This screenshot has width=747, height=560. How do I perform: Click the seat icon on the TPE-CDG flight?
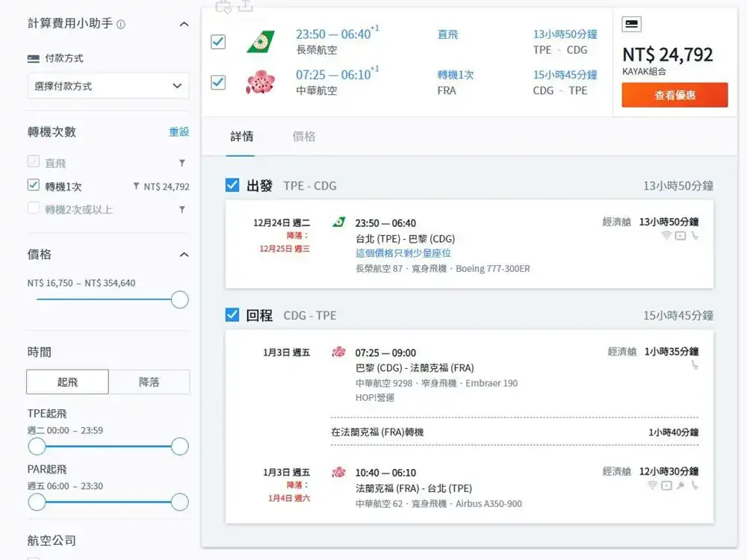[695, 235]
